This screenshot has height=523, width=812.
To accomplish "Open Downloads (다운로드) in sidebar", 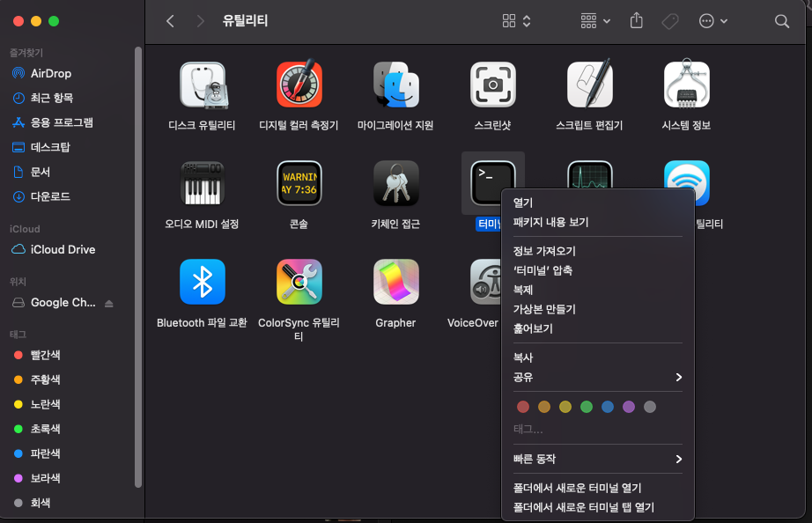I will coord(41,196).
